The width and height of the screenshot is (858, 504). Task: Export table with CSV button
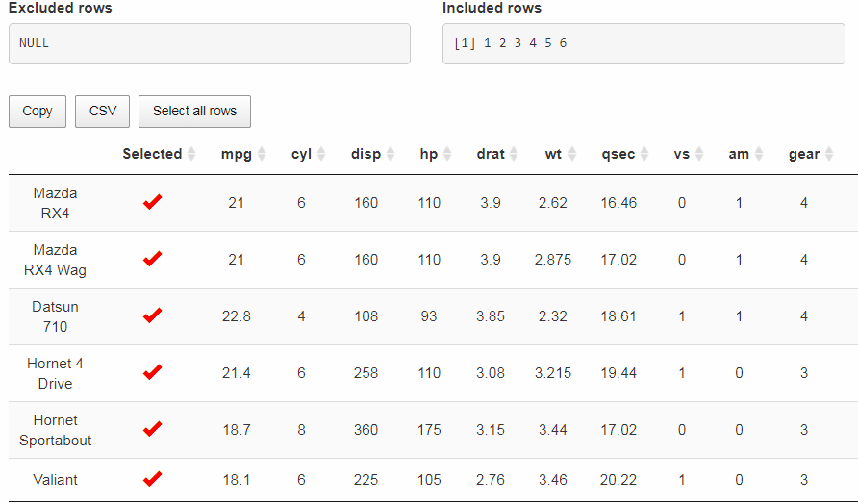click(x=103, y=112)
